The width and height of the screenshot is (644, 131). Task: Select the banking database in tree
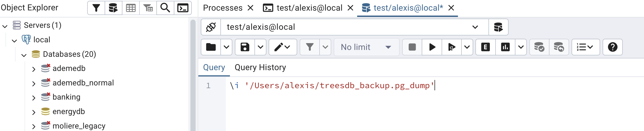pos(66,97)
